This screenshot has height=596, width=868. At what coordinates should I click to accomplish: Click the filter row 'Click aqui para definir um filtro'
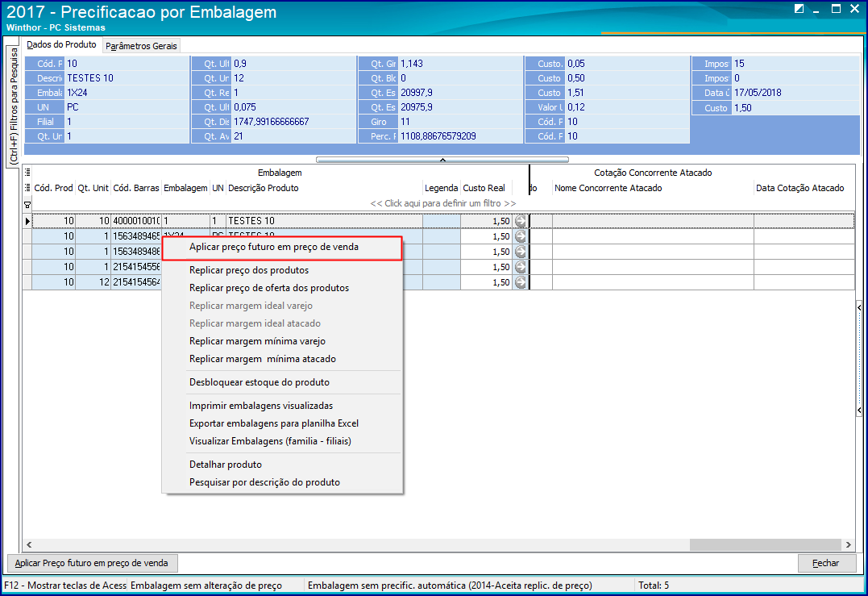tap(442, 203)
